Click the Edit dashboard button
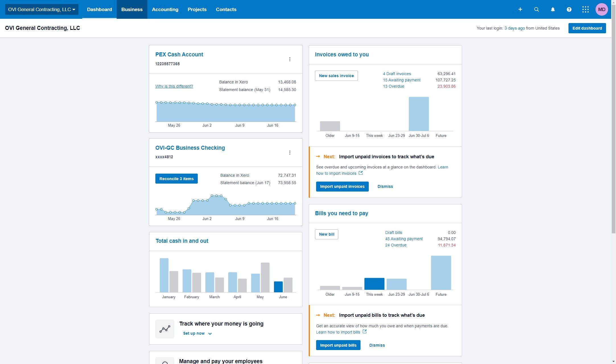 tap(587, 28)
